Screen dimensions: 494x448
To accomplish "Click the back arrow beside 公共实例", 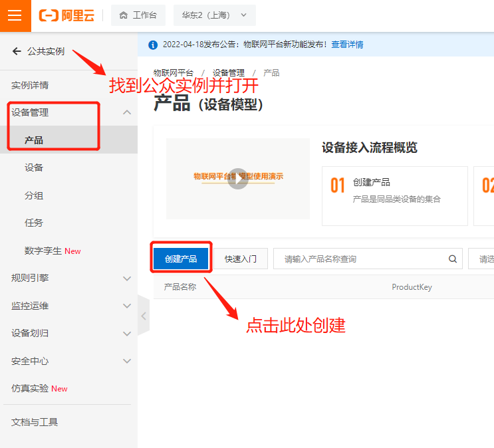I will pyautogui.click(x=17, y=51).
